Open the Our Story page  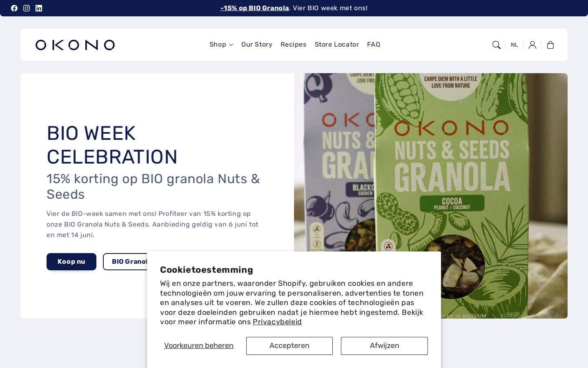click(257, 45)
